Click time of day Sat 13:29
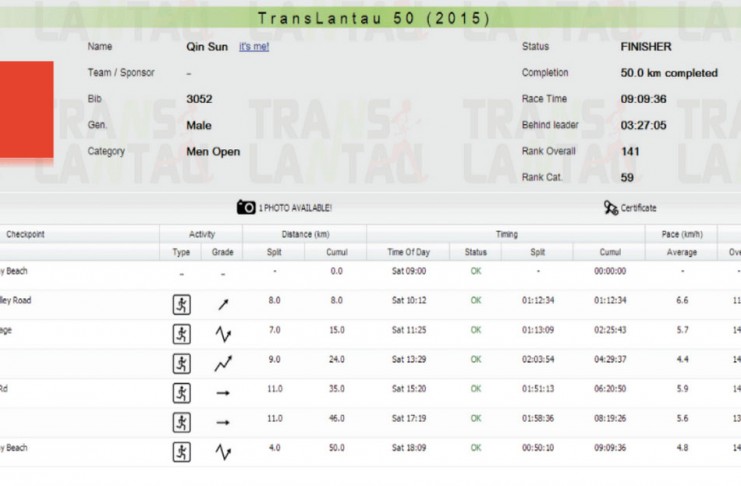Screen dimensions: 741x486 tap(409, 360)
